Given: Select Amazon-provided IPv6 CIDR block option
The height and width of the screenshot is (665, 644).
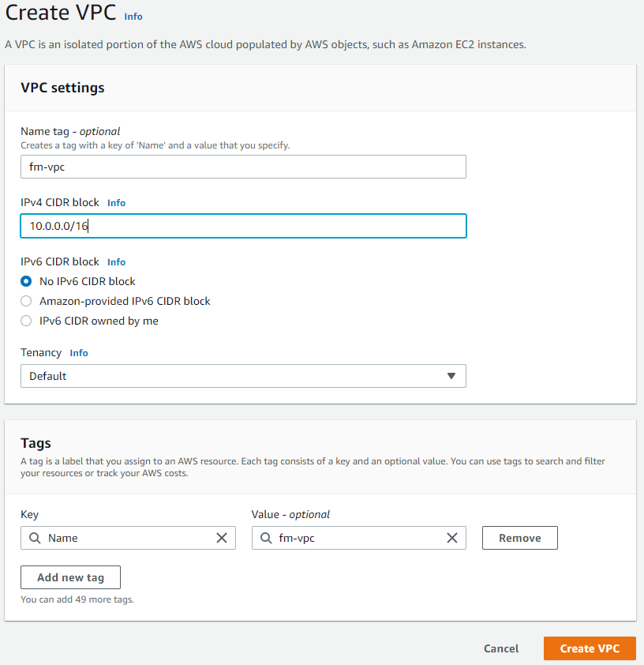Looking at the screenshot, I should tap(26, 301).
